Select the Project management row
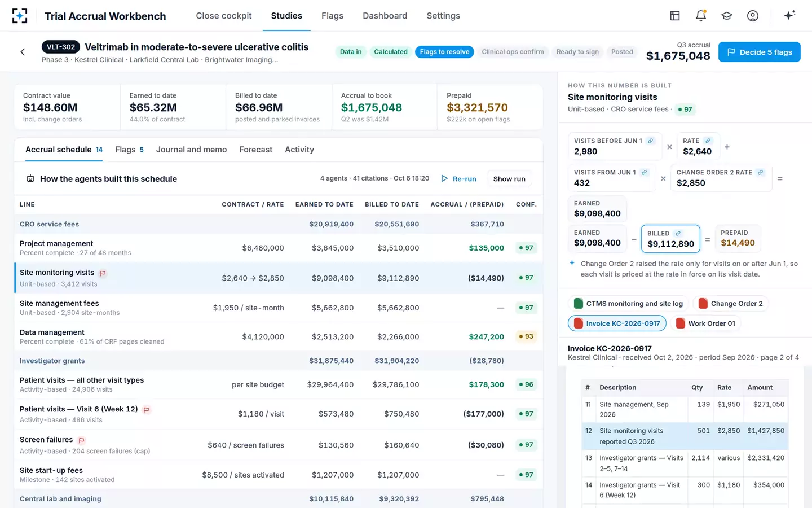 (x=279, y=248)
